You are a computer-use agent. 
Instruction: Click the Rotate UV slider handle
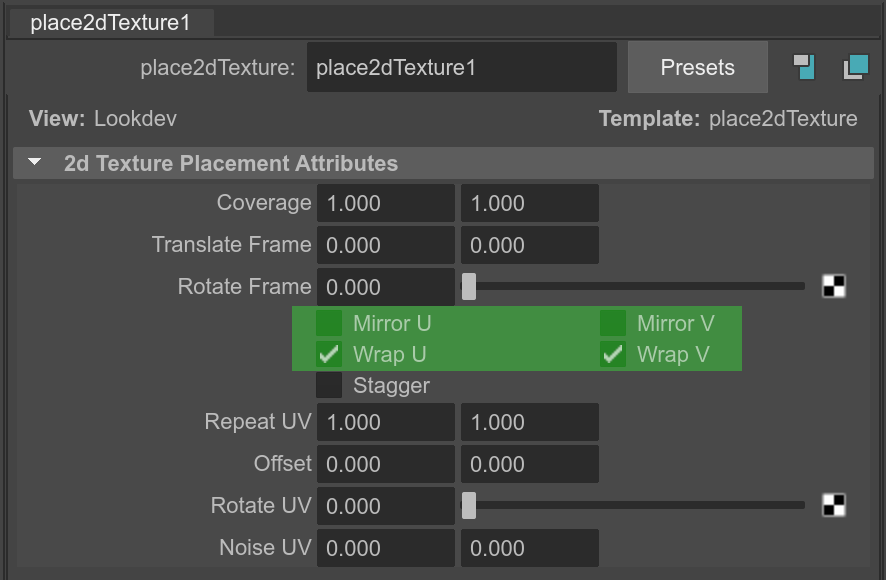469,505
